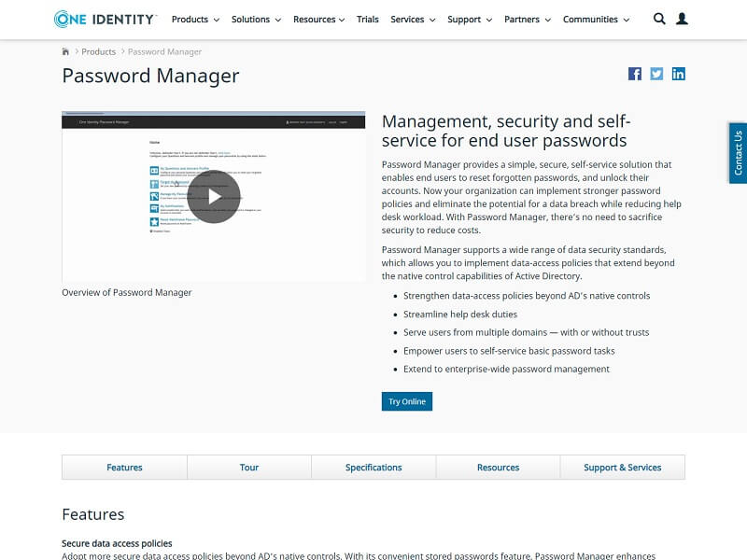
Task: Click the Secure data access policies subheading
Action: pyautogui.click(x=117, y=543)
